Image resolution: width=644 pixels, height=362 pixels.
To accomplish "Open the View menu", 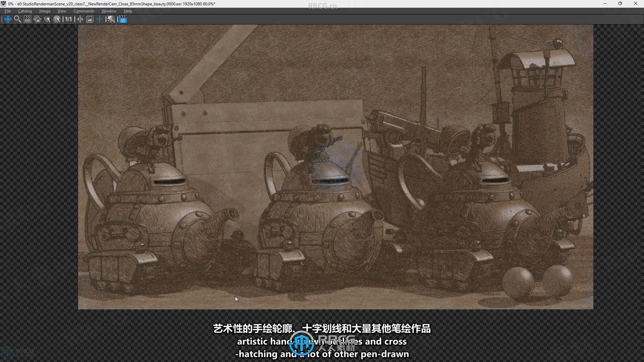I will [x=62, y=11].
